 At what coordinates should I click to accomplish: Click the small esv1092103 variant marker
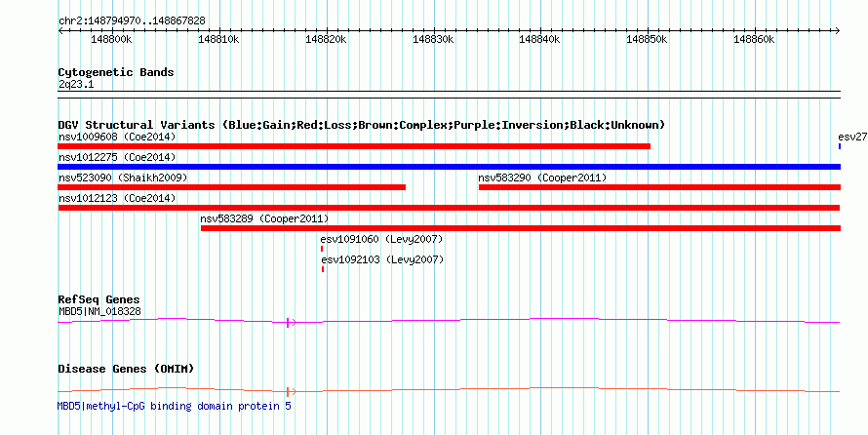(x=323, y=269)
